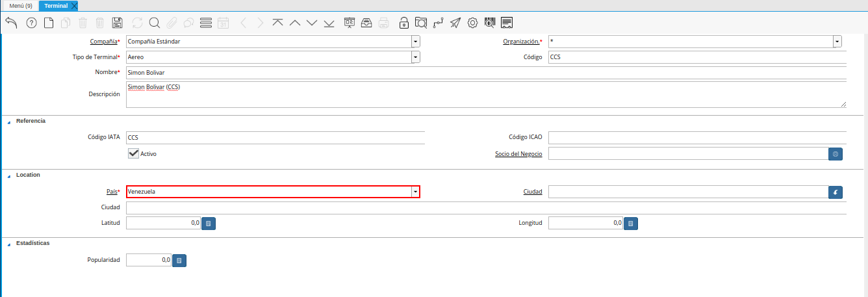868x297 pixels.
Task: Click the Socio del Negocio lookup button
Action: coord(836,154)
